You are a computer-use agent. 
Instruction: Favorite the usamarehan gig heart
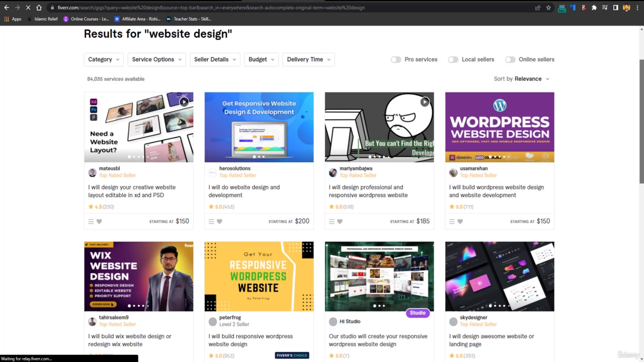460,221
